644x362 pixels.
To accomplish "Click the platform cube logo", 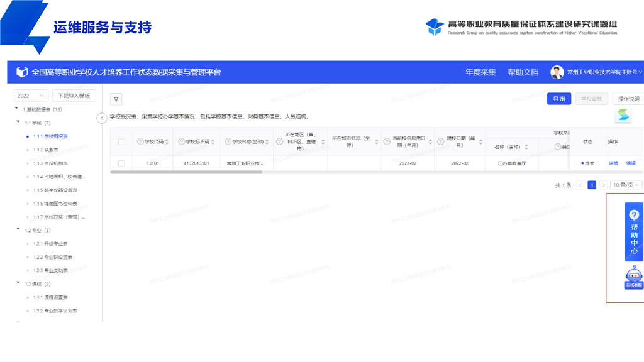I will point(22,72).
